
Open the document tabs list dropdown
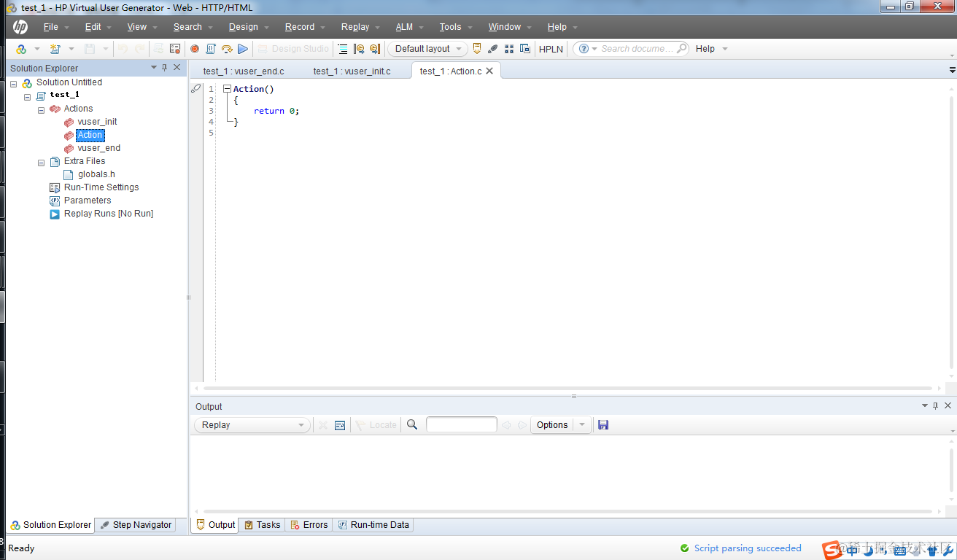[x=952, y=71]
